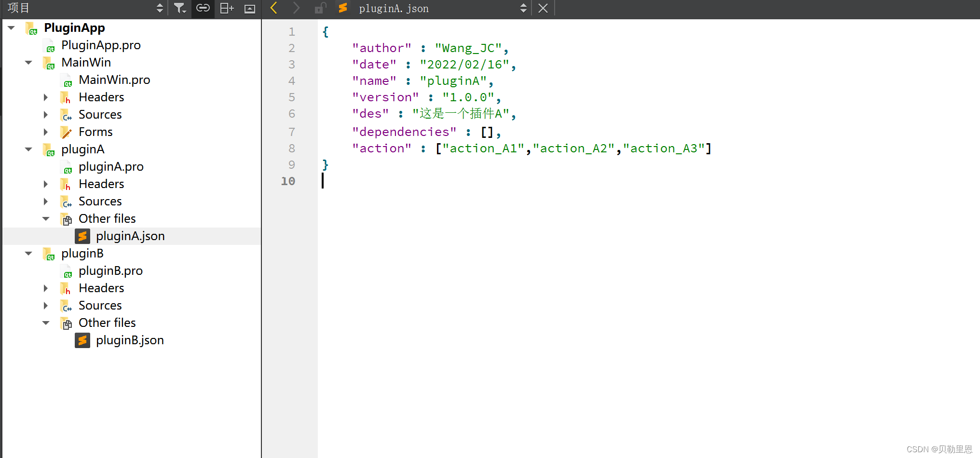Click the pluginA Other files icon

[x=66, y=219]
